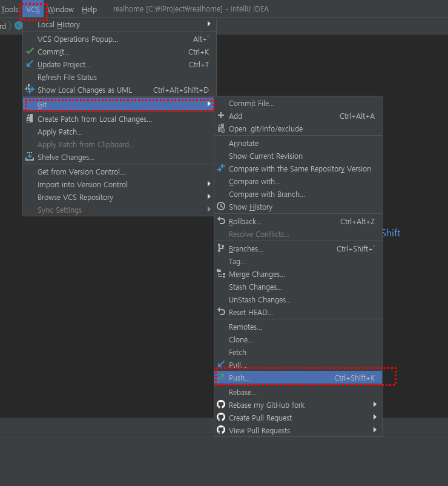Choose Compare with... entry
Screen dimensions: 448x486
pyautogui.click(x=298, y=181)
